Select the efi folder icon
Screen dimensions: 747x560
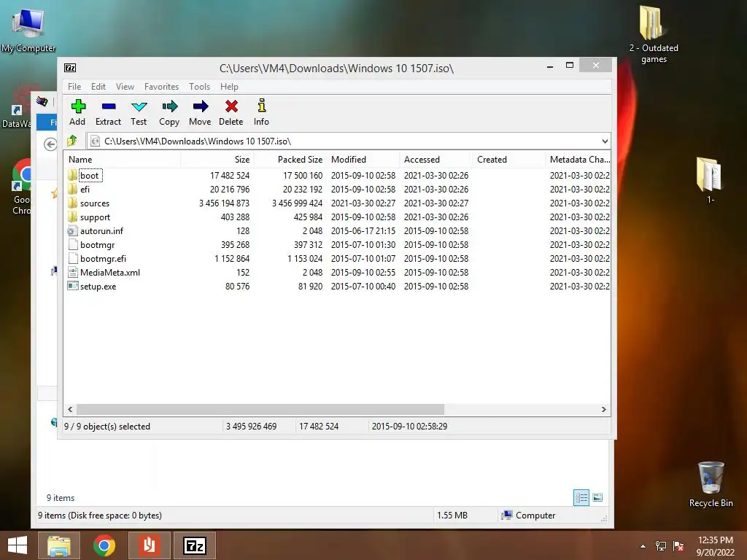(x=72, y=189)
